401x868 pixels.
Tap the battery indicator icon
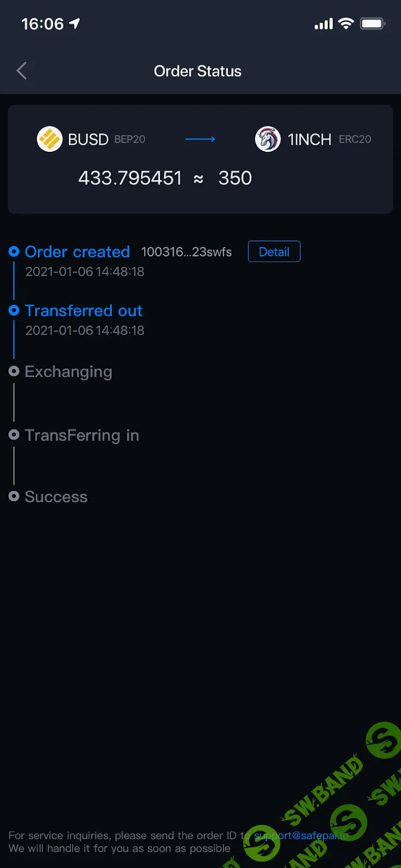tap(372, 23)
